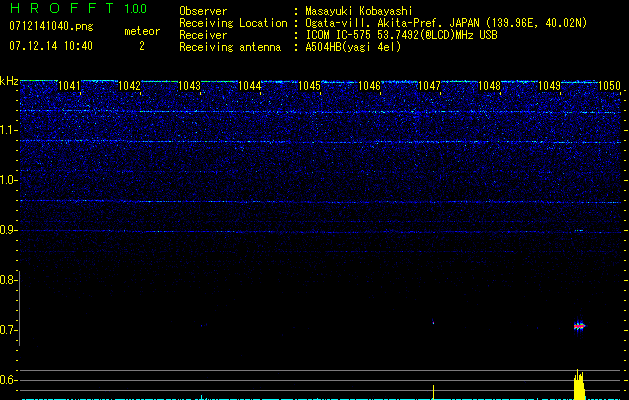
Task: Click the colorful meteor echo blob
Action: click(578, 325)
